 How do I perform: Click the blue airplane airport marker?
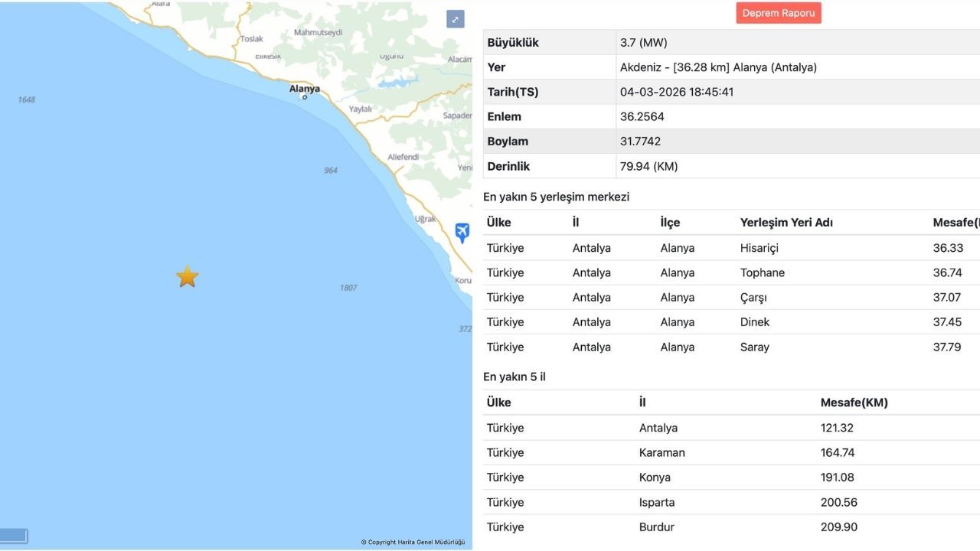pos(462,232)
